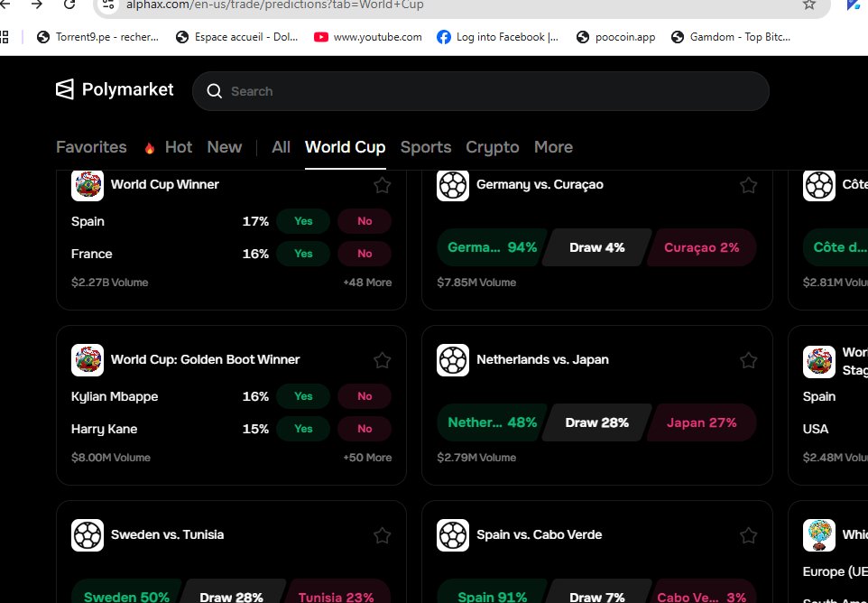
Task: Toggle favorite star on Spain vs. Cabo Verde
Action: (748, 535)
